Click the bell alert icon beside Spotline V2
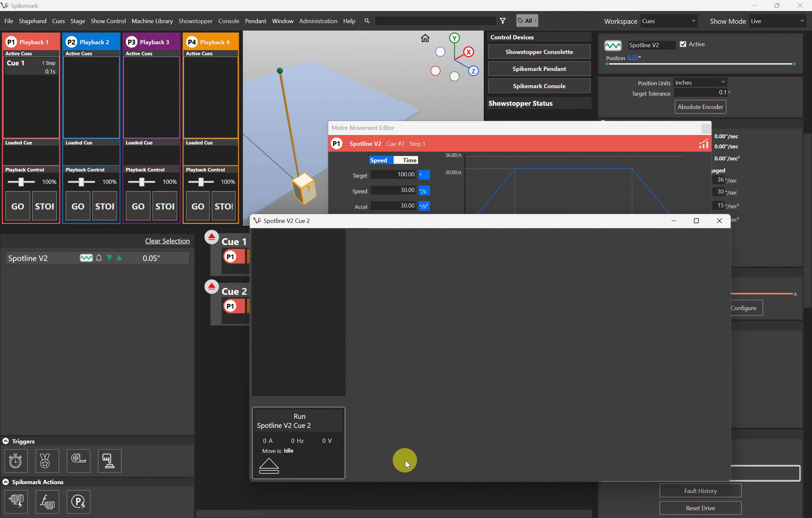 click(99, 258)
